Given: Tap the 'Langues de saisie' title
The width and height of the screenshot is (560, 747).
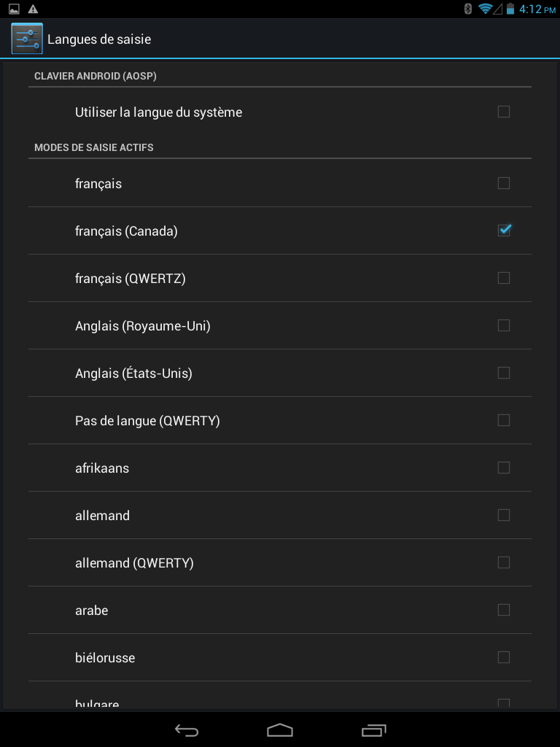Looking at the screenshot, I should coord(99,39).
